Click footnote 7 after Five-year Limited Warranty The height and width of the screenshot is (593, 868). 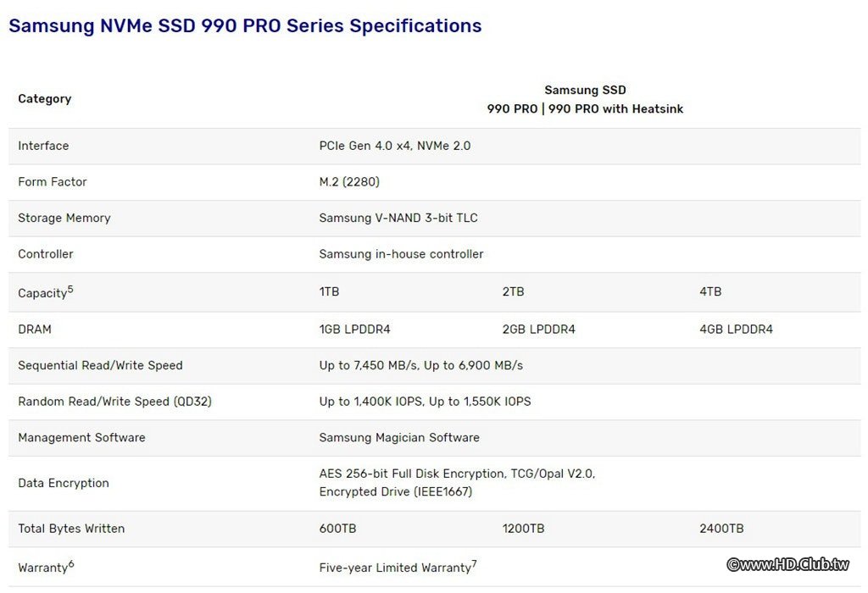(475, 563)
